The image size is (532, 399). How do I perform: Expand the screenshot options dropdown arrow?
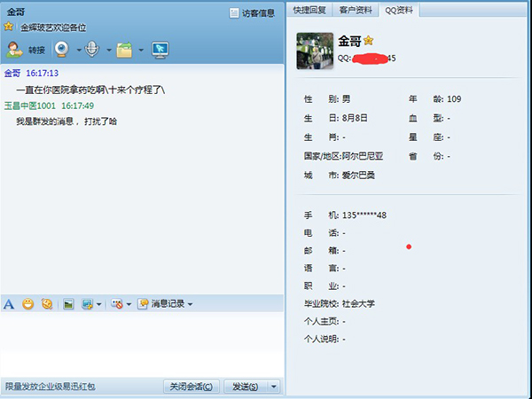[98, 304]
